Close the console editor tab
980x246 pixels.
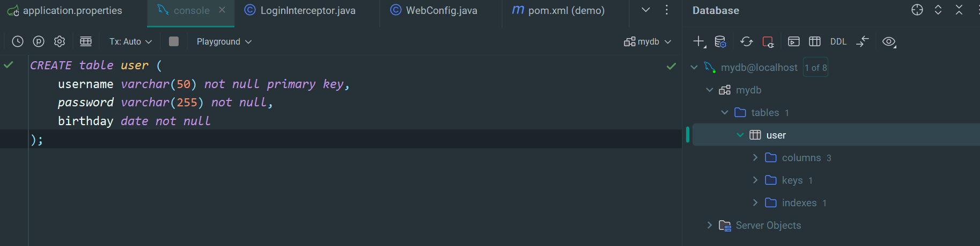pos(222,10)
